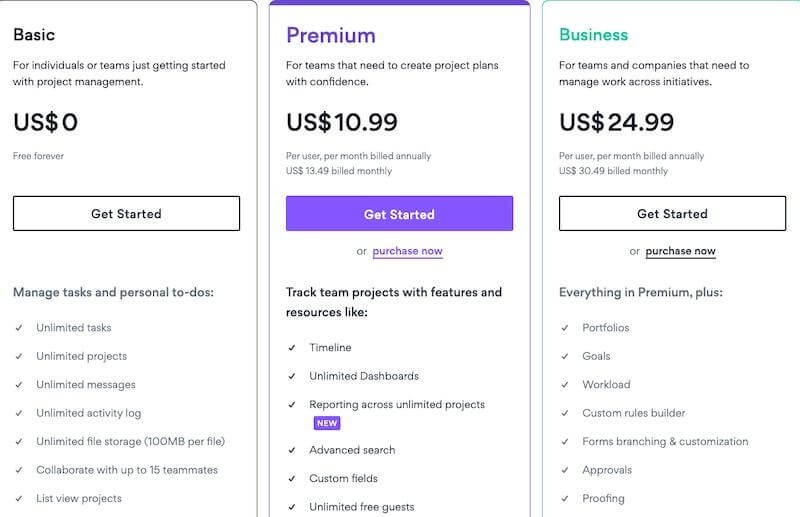Click the checkmark beside Timeline
Image resolution: width=800 pixels, height=517 pixels.
point(292,348)
